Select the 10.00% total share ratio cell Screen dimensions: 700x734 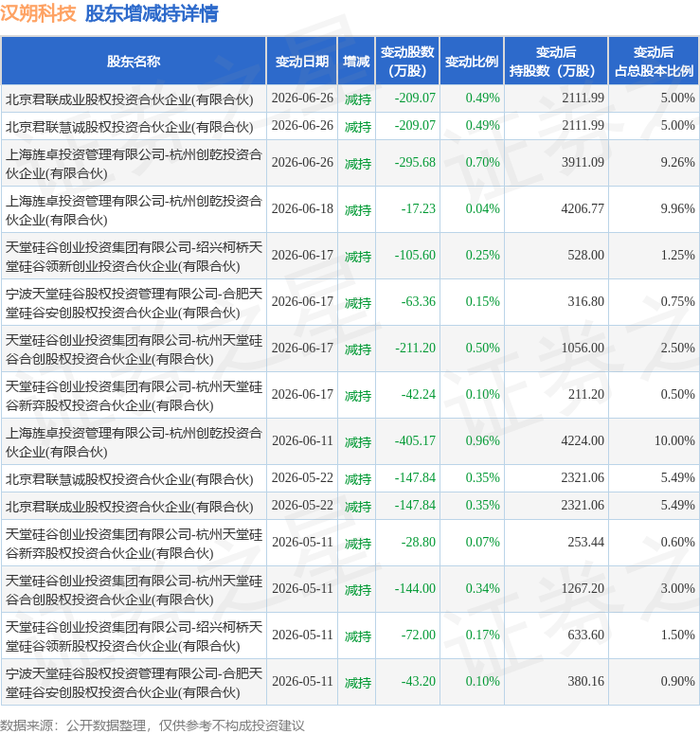click(x=674, y=441)
